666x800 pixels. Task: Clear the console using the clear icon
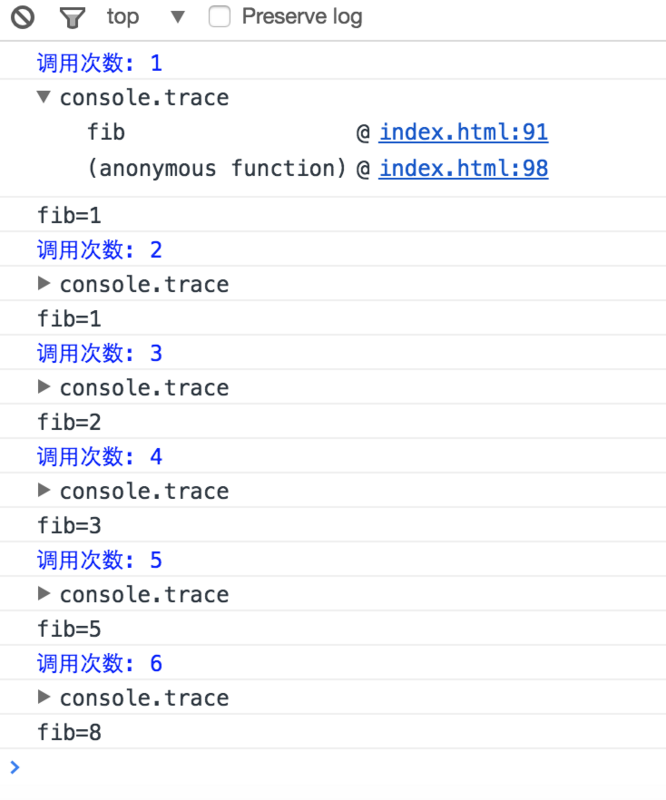[x=21, y=17]
